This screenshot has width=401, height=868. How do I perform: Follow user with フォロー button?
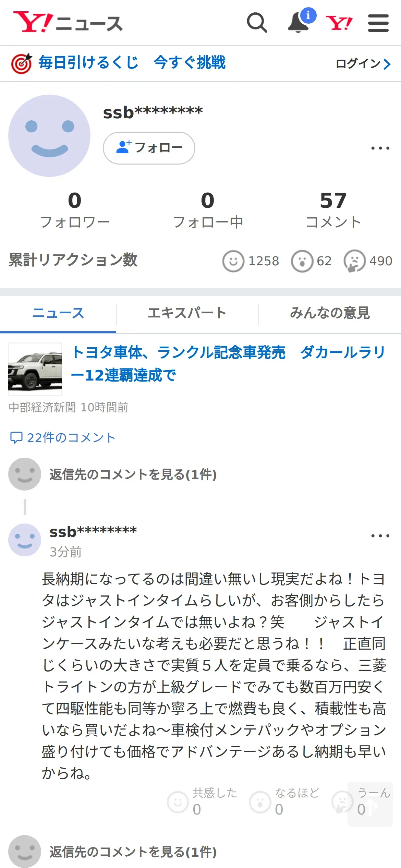[x=149, y=148]
